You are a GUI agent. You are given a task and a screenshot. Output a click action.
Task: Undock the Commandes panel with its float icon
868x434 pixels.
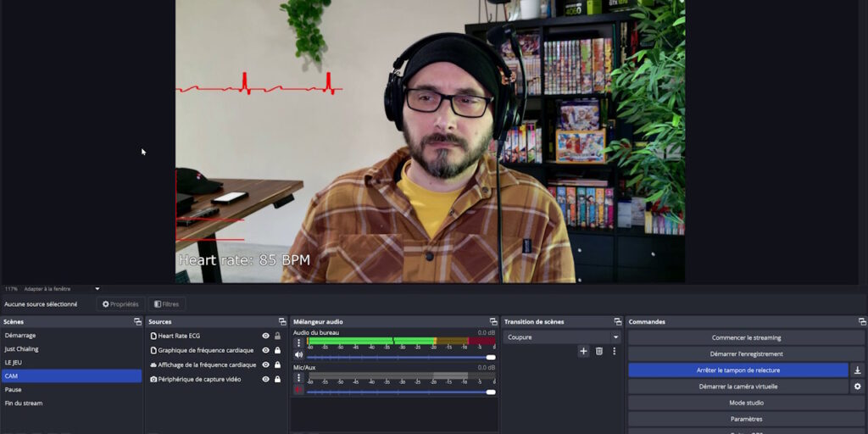click(862, 321)
